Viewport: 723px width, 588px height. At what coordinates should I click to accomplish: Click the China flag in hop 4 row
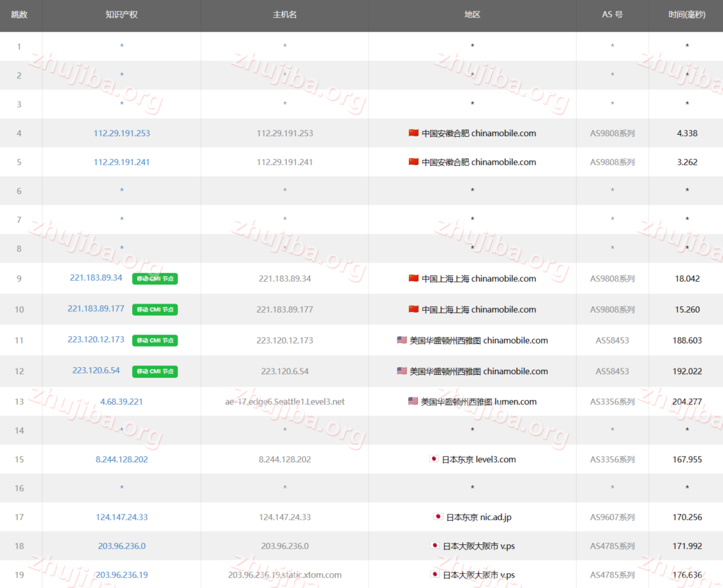point(413,133)
